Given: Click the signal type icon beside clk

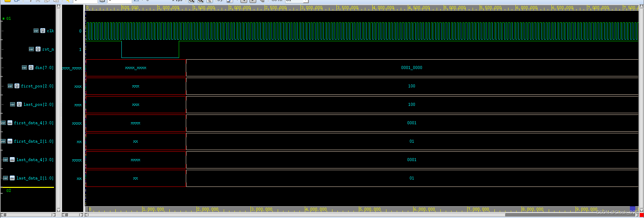Looking at the screenshot, I should point(43,30).
